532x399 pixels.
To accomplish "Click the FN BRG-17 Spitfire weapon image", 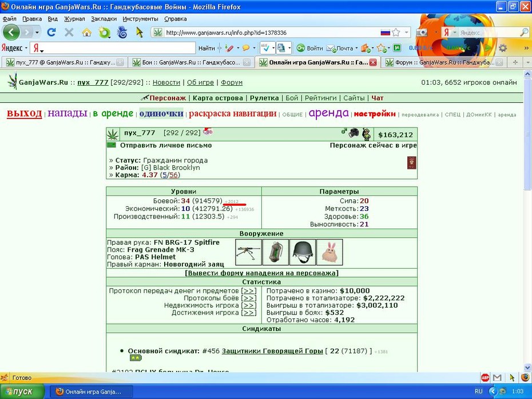I will coord(248,252).
